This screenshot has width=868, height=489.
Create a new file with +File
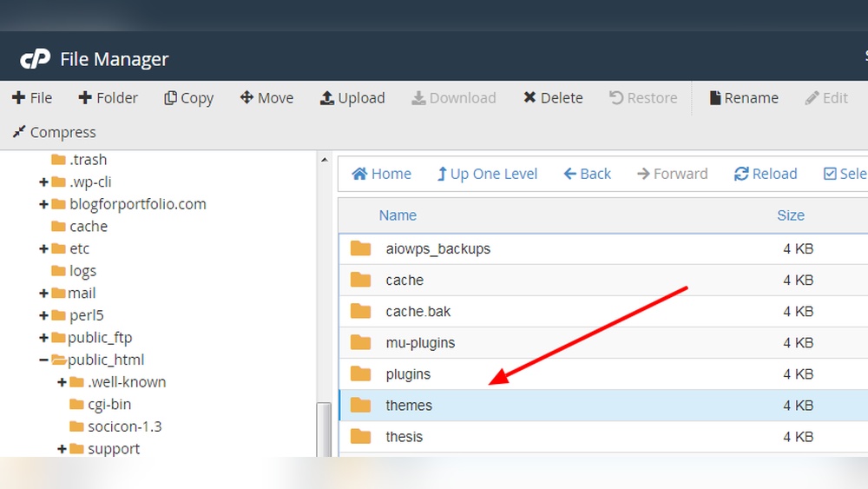coord(32,98)
